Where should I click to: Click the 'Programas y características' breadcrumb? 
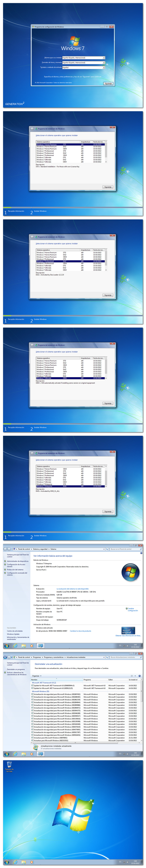point(54,657)
